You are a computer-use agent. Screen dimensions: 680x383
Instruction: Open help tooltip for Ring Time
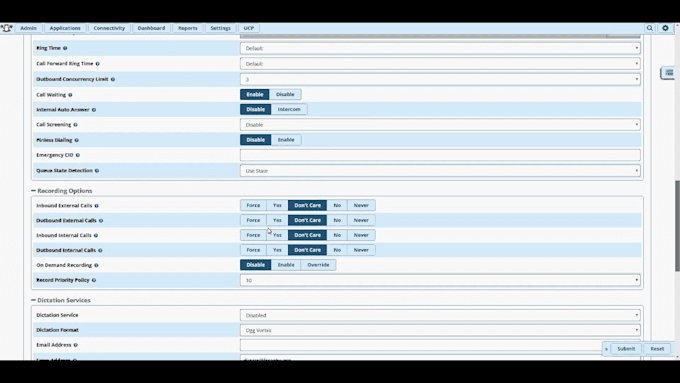[x=65, y=48]
